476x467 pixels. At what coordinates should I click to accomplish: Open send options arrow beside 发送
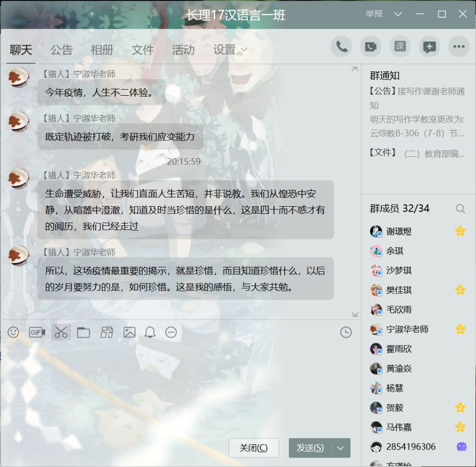[x=340, y=448]
